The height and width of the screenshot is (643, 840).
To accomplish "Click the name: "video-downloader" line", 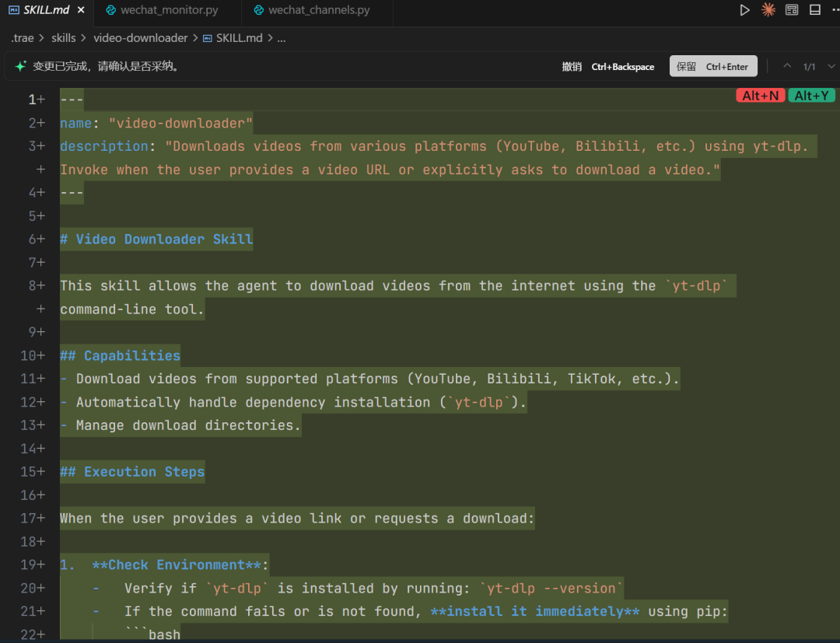I will [156, 123].
